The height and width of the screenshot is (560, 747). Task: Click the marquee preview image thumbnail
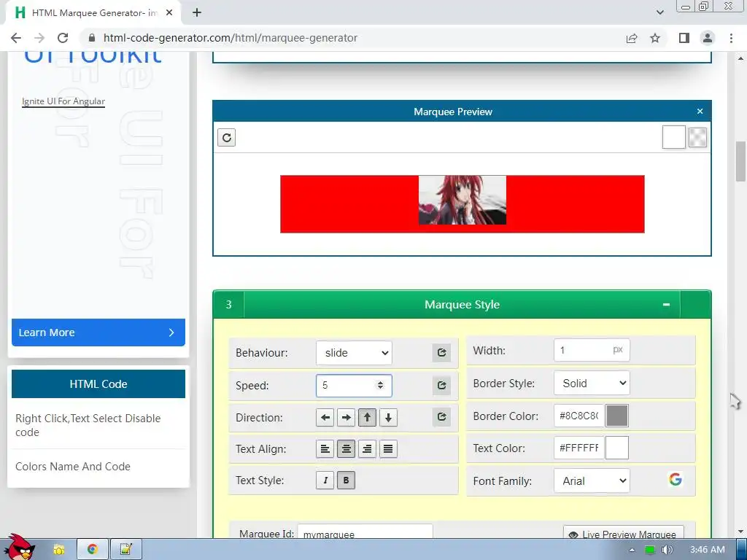coord(462,200)
